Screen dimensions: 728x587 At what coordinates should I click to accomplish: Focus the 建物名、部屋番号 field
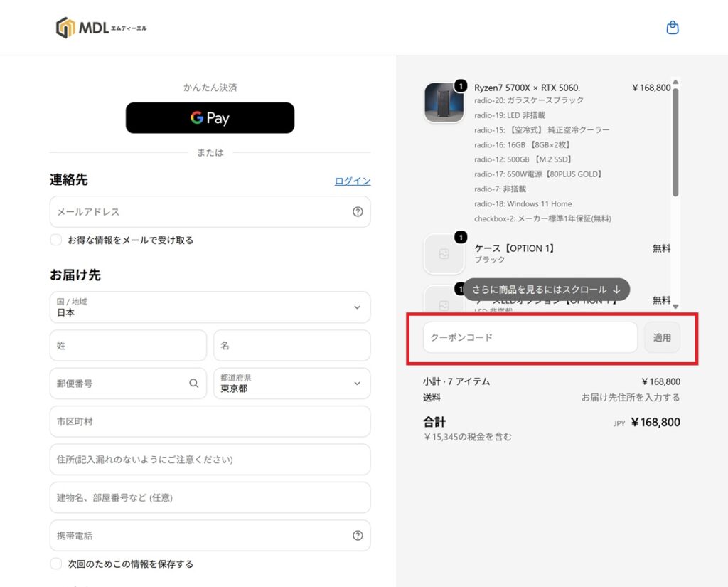(210, 498)
